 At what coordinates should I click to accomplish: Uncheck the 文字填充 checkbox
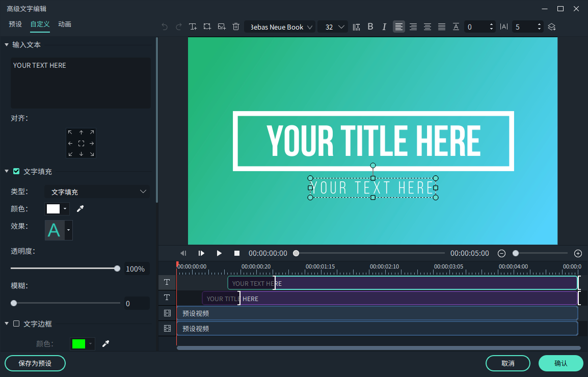16,172
